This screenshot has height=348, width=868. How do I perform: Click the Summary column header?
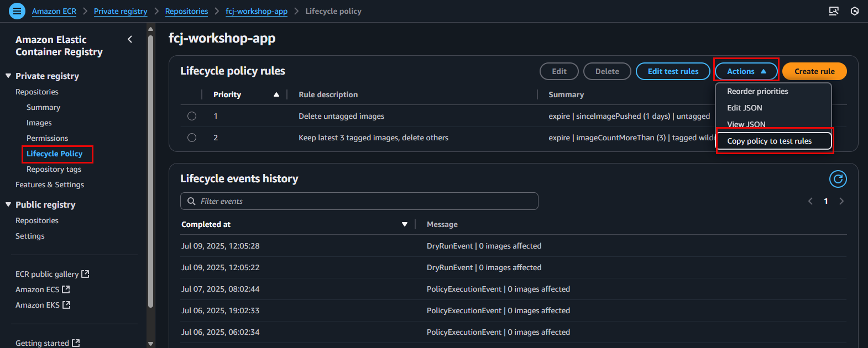566,94
